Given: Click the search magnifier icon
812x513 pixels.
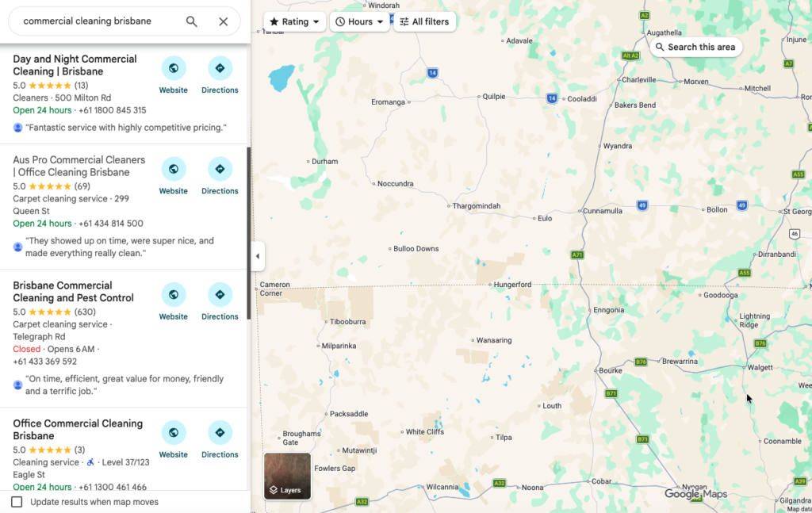Looking at the screenshot, I should click(x=192, y=21).
